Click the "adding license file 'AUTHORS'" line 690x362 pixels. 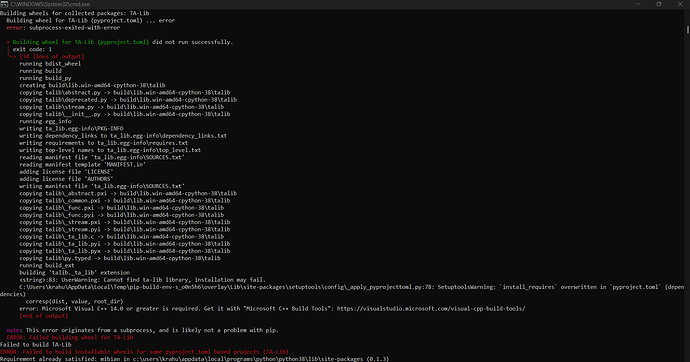(x=66, y=179)
